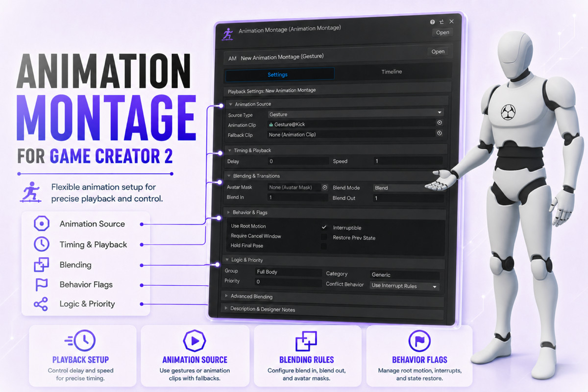
Task: Switch to the Settings tab
Action: pyautogui.click(x=279, y=74)
